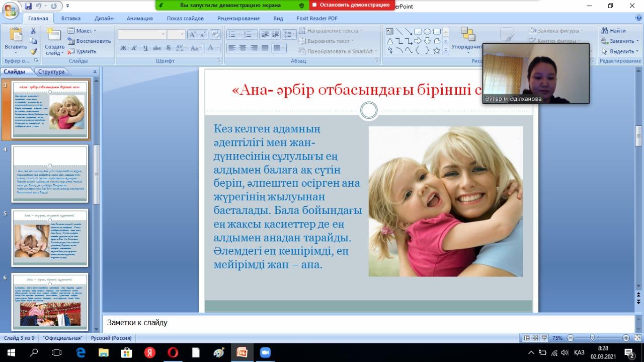Screen dimensions: 644x362
Task: Toggle center text alignment
Action: pyautogui.click(x=243, y=48)
